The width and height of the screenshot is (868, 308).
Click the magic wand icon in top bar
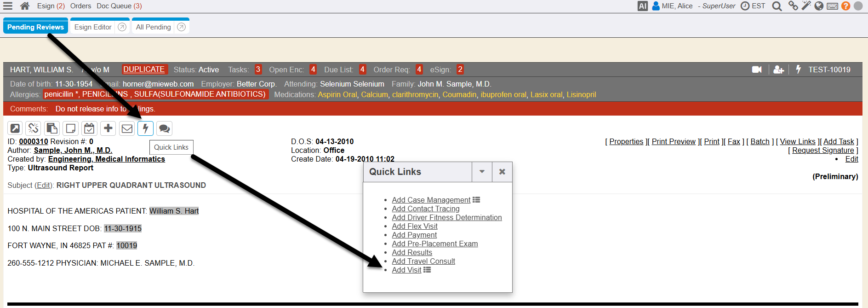click(806, 6)
